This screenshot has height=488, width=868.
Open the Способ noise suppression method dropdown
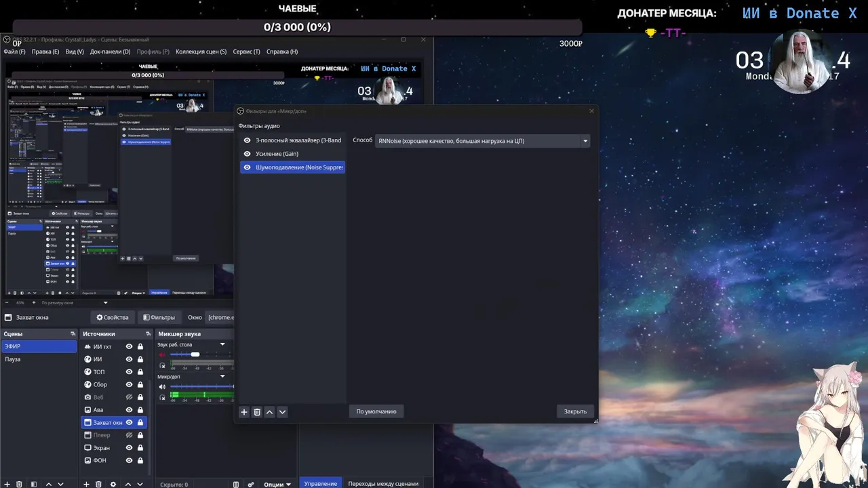(x=483, y=141)
